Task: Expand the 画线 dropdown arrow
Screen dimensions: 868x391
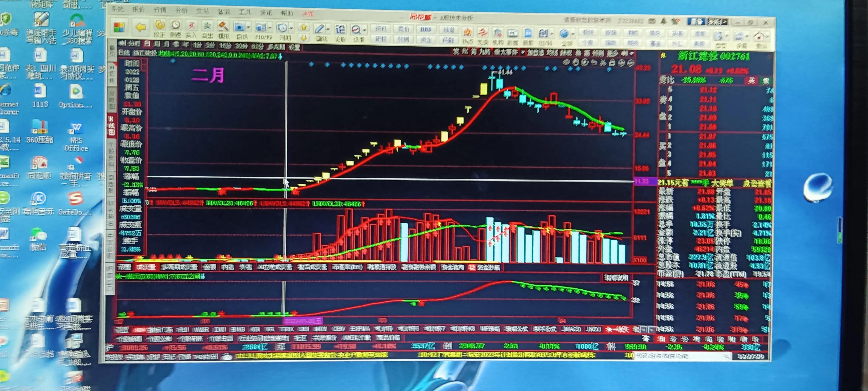Action: [x=328, y=29]
